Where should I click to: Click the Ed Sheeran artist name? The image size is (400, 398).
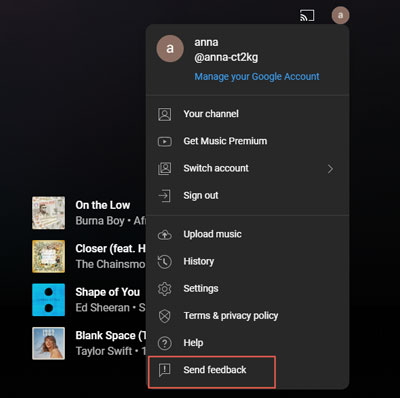point(102,308)
